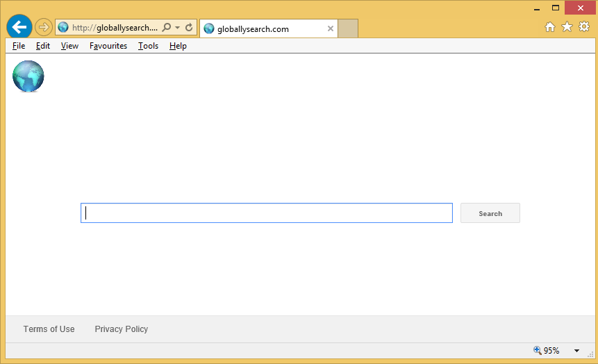598x364 pixels.
Task: Open a new blank tab
Action: [x=348, y=28]
